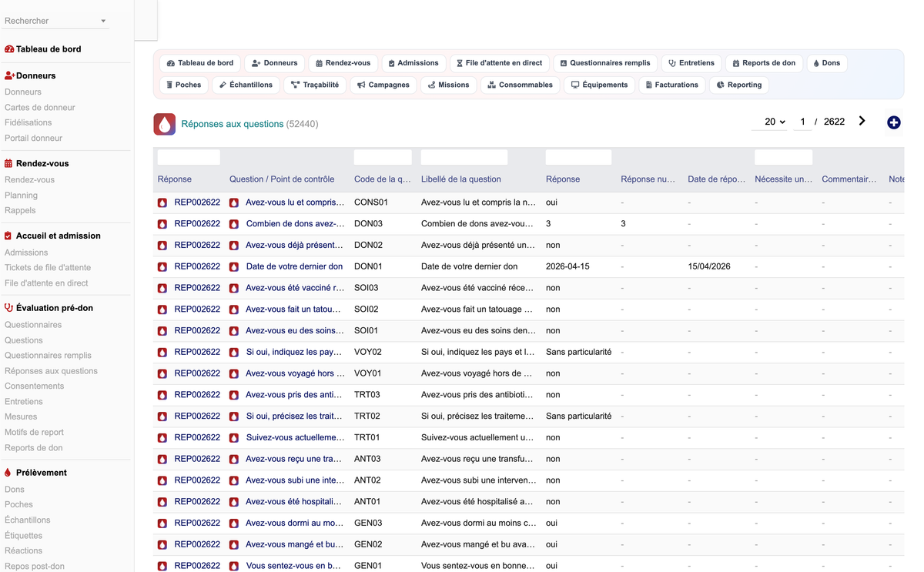Open the Facturations toolbar tab

click(x=671, y=85)
